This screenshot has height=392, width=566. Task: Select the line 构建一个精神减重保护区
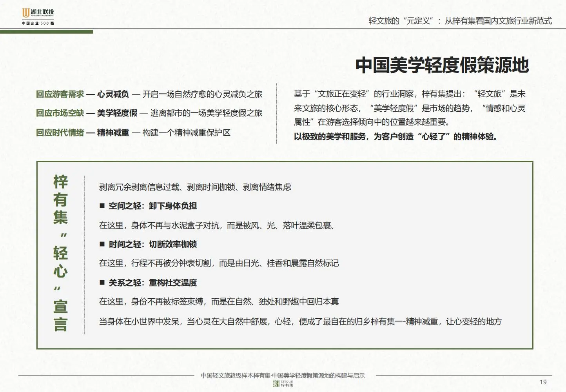[186, 132]
